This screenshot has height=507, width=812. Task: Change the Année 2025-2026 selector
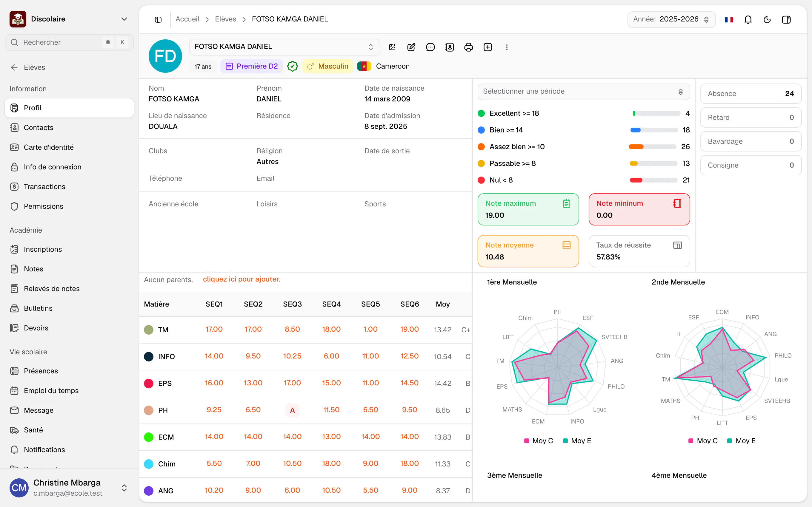671,19
